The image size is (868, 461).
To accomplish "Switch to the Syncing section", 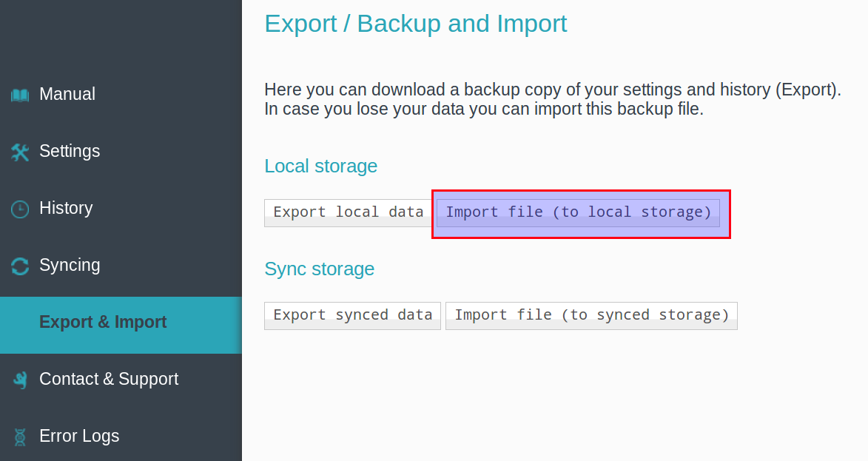I will (x=70, y=265).
